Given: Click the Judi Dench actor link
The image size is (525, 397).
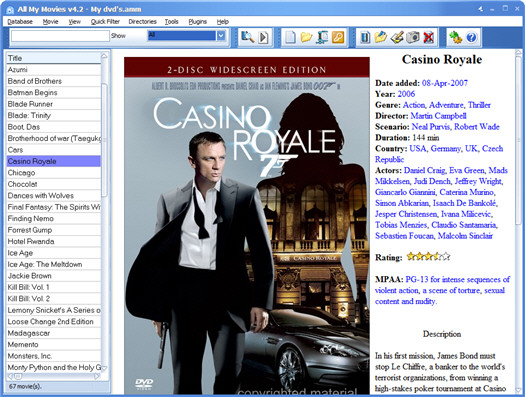Looking at the screenshot, I should point(432,181).
